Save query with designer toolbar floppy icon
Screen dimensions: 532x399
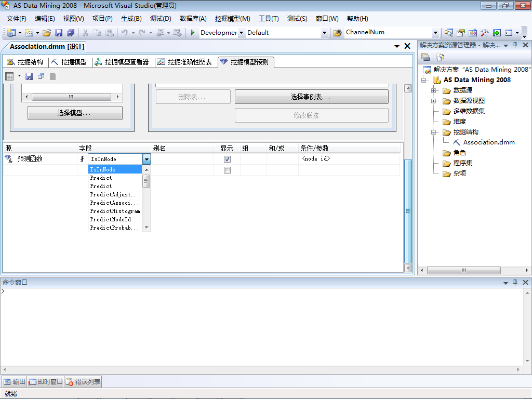tap(29, 76)
